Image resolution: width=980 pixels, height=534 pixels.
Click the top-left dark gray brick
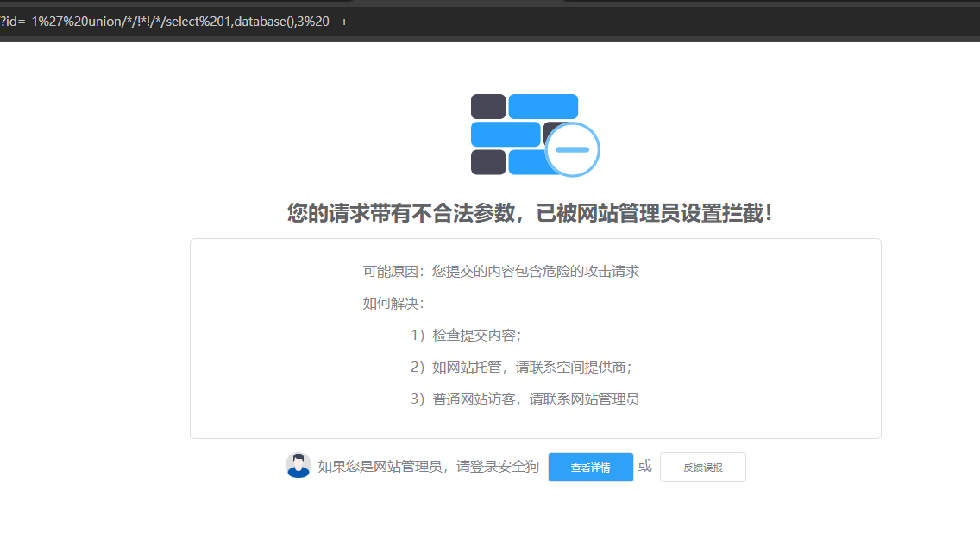tap(488, 106)
